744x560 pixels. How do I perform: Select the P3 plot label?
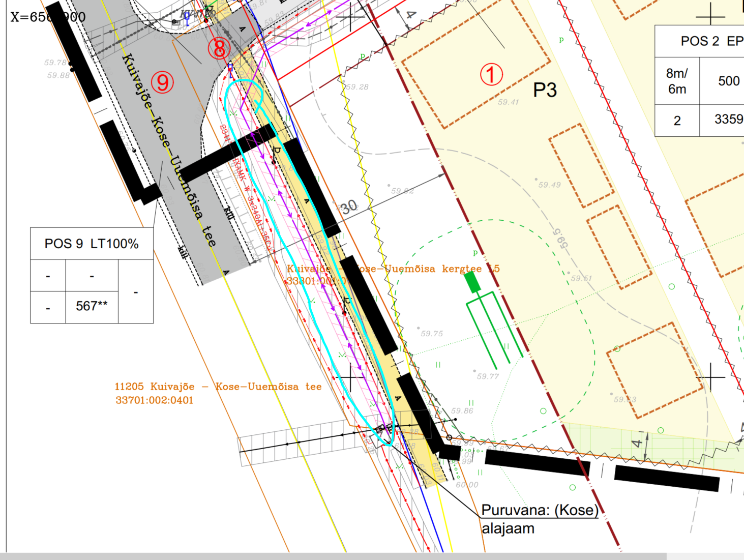tap(545, 90)
